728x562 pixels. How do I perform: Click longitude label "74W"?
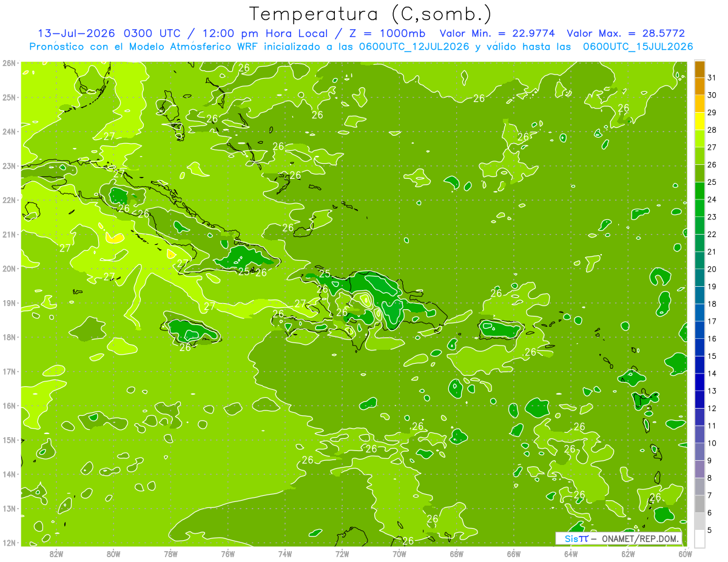tap(285, 554)
